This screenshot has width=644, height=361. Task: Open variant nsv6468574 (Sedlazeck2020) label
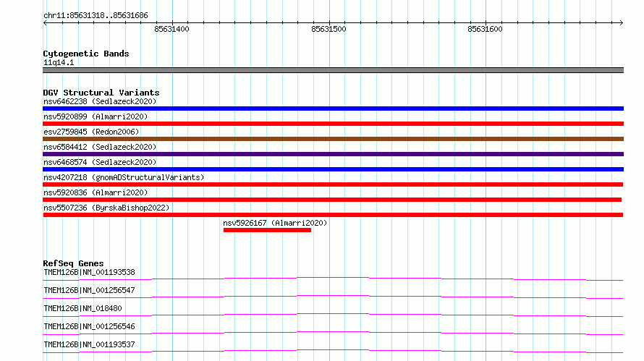[x=100, y=162]
